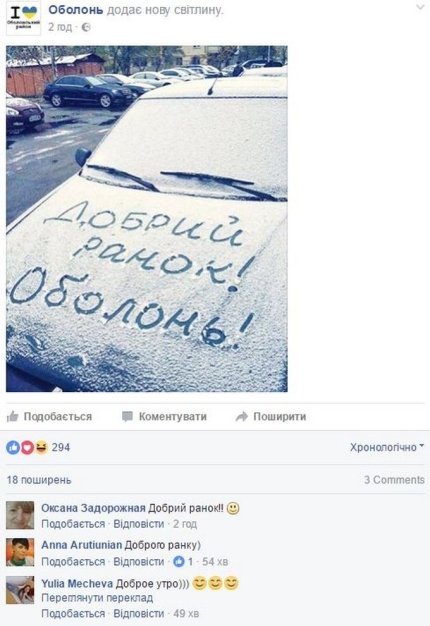Like Yulia Mecheva's comment
430x626 pixels.
pos(73,613)
